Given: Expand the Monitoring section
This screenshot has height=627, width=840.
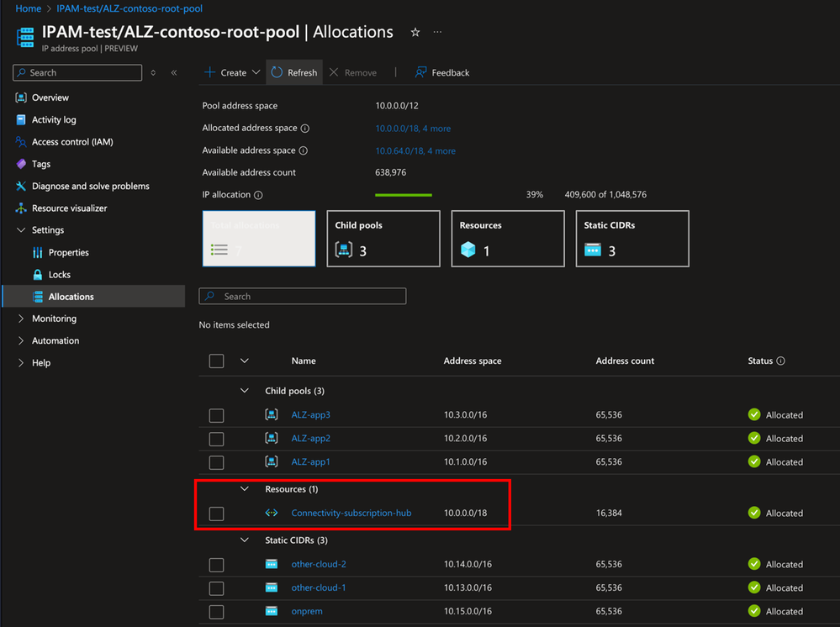Looking at the screenshot, I should pyautogui.click(x=21, y=319).
